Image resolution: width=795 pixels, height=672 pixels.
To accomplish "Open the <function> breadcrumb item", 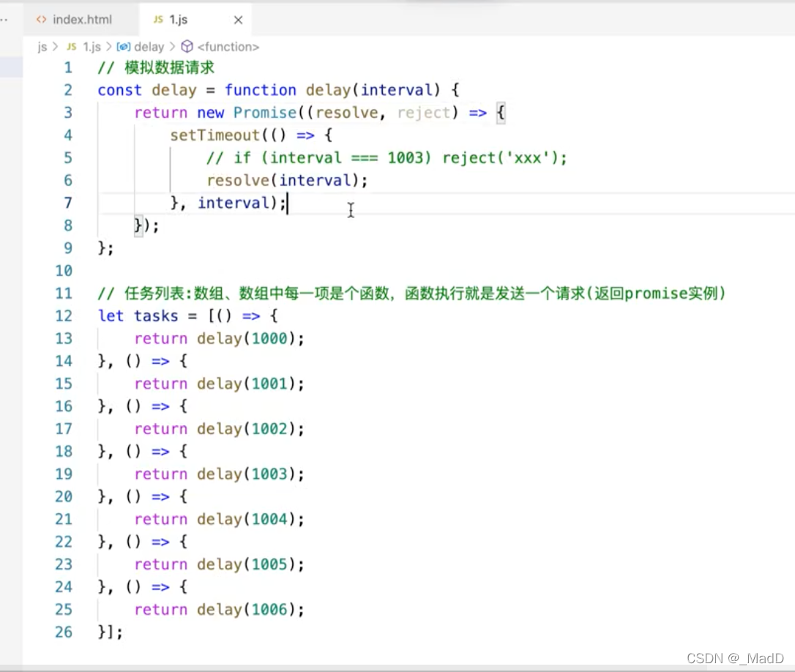I will [228, 47].
